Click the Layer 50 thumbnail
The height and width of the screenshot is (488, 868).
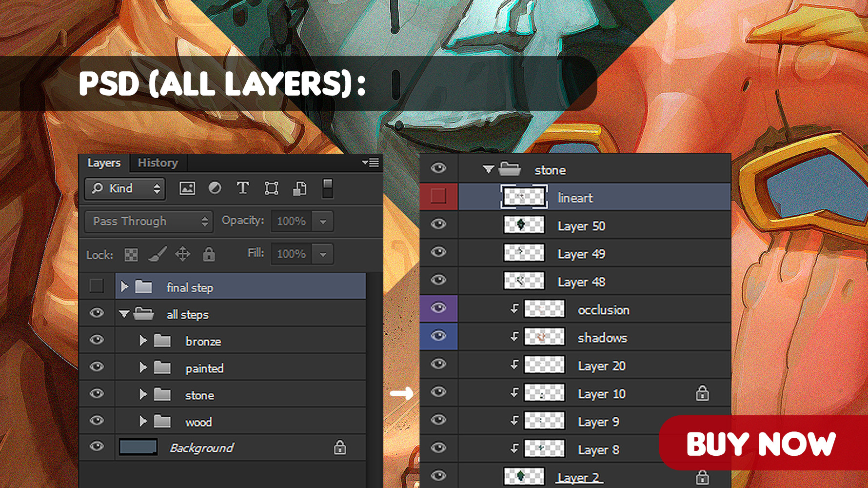tap(524, 225)
